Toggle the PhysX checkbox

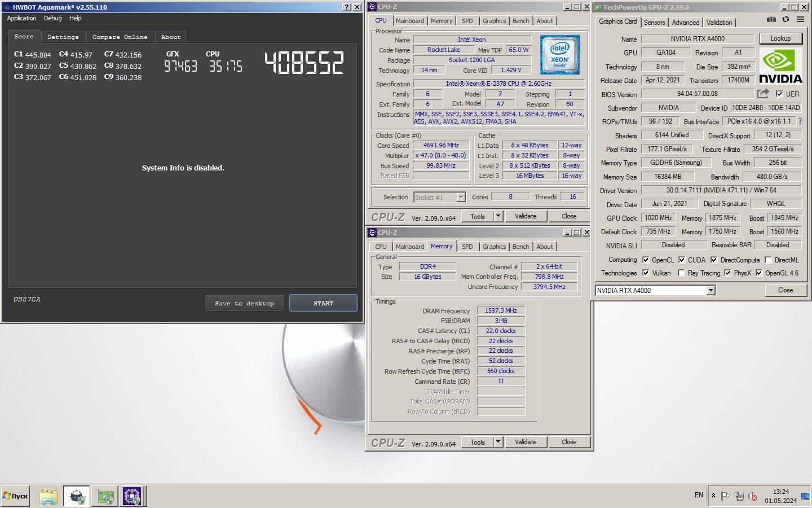tap(727, 273)
